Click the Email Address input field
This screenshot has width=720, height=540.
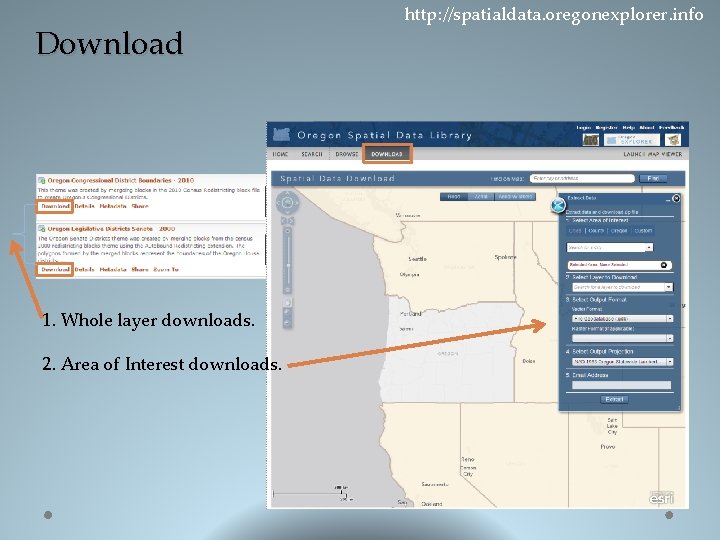621,385
